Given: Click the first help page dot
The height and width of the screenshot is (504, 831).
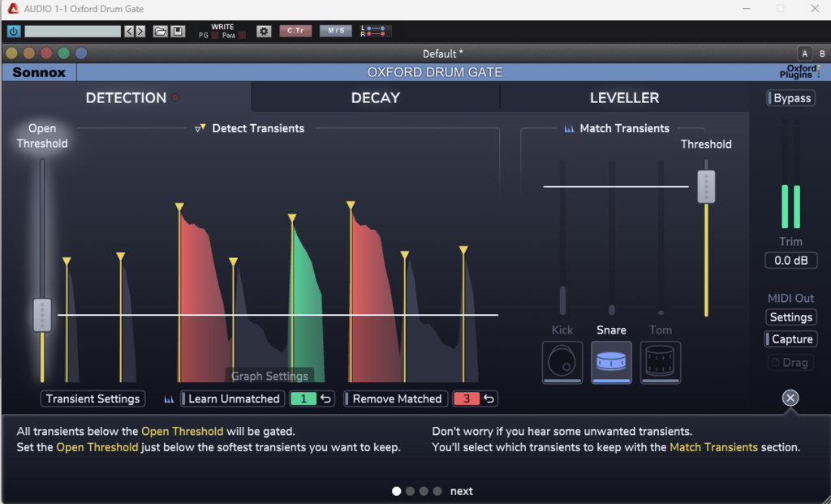Looking at the screenshot, I should (x=396, y=491).
